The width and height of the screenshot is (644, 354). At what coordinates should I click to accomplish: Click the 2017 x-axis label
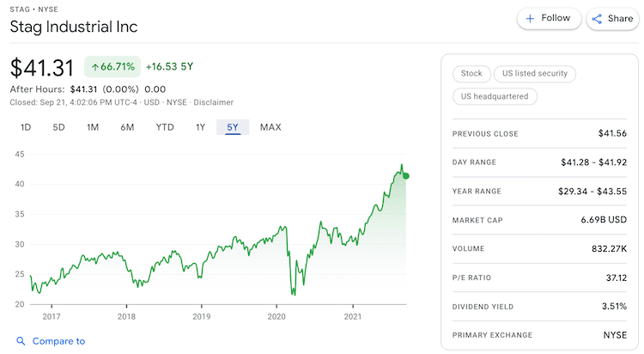52,316
